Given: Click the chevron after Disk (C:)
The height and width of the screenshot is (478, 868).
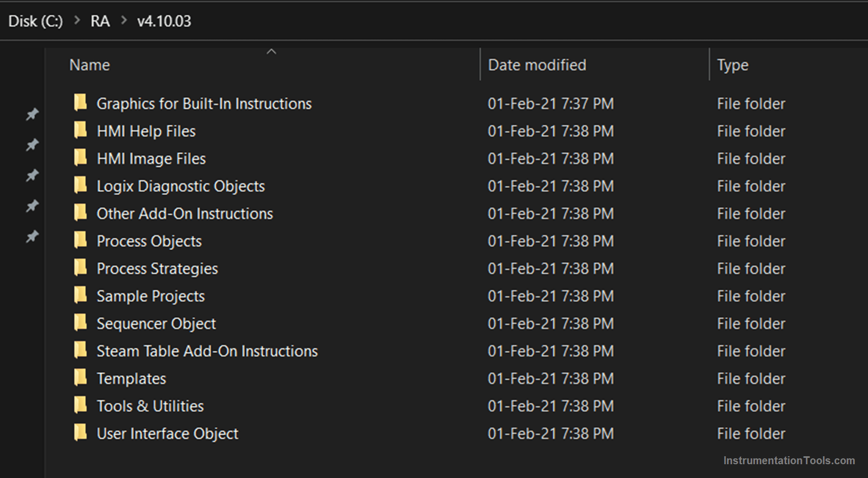Looking at the screenshot, I should (x=77, y=21).
